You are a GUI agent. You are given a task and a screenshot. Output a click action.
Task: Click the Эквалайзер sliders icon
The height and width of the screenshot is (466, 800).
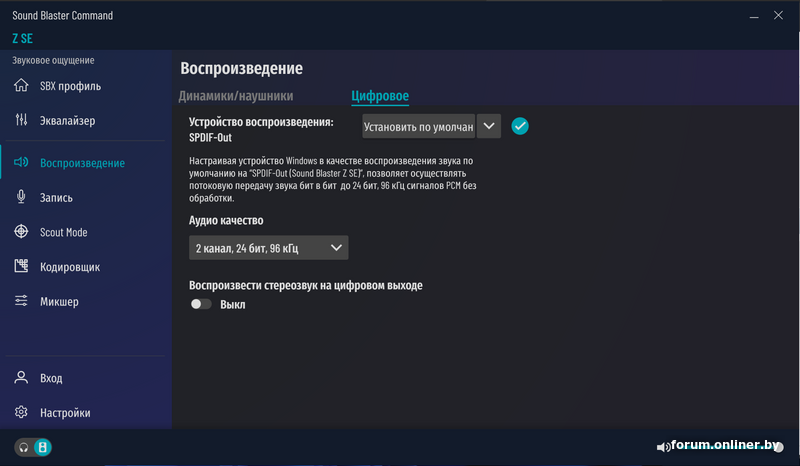tap(21, 120)
